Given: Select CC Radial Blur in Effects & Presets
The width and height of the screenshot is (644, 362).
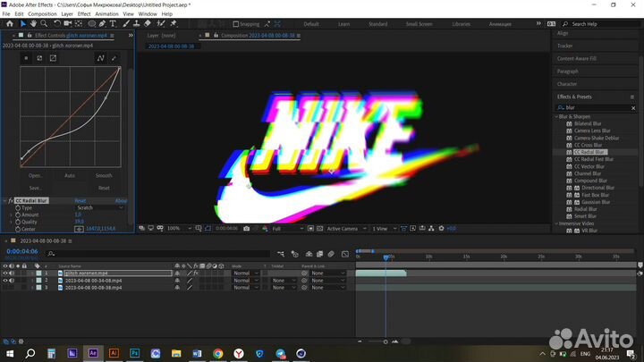Looking at the screenshot, I should [590, 152].
